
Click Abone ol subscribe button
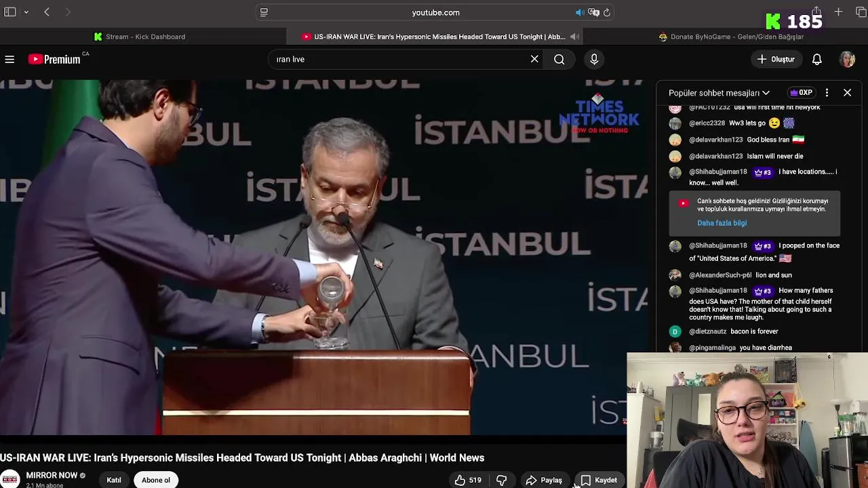pos(156,480)
